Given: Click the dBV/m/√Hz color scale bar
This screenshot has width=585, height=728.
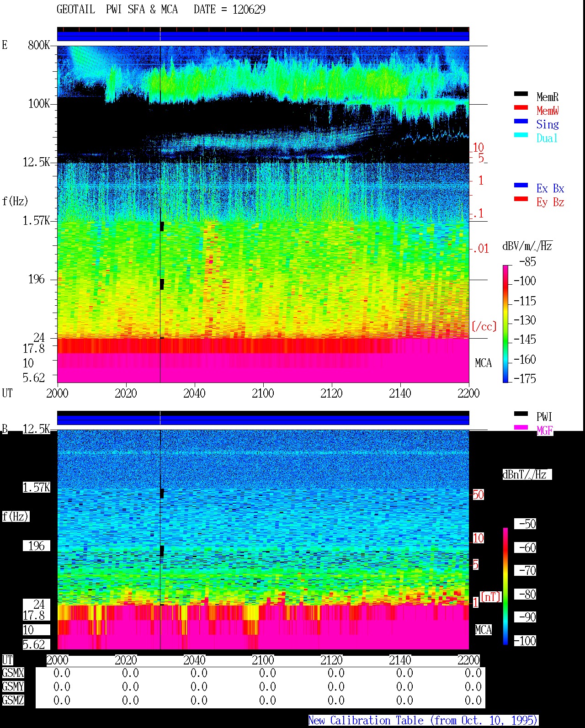Looking at the screenshot, I should pos(505,324).
